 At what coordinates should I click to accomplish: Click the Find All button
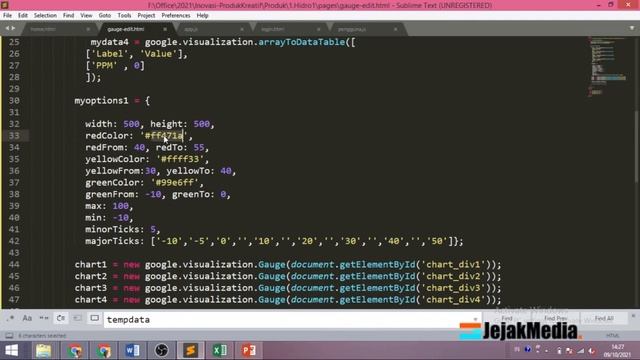point(604,318)
